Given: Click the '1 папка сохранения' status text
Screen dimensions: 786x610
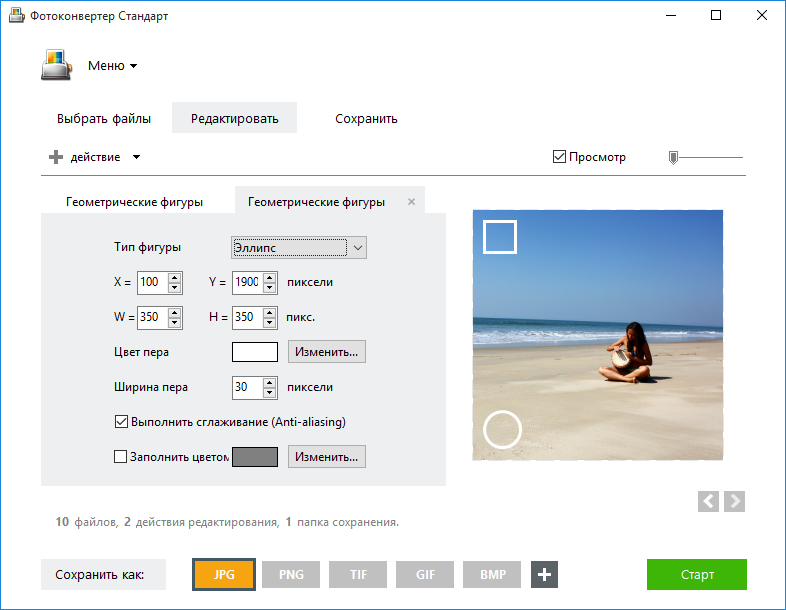Looking at the screenshot, I should [342, 522].
